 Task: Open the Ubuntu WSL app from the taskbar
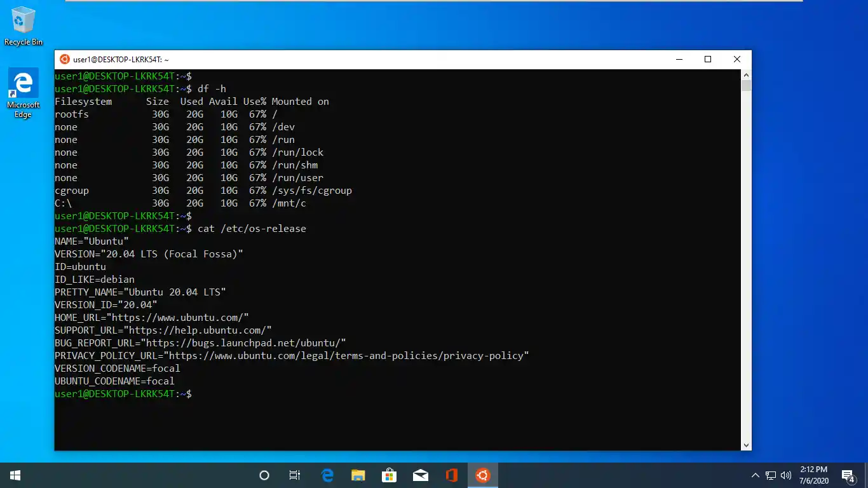tap(482, 475)
